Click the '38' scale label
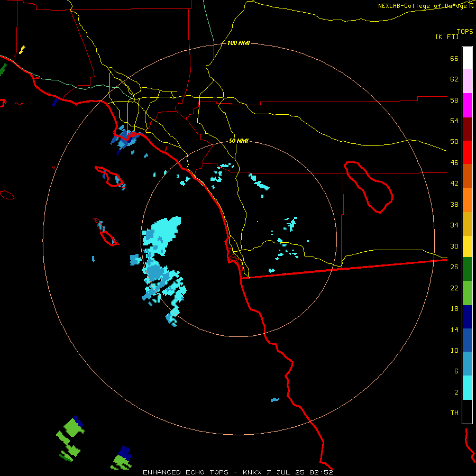This screenshot has height=476, width=476. (x=454, y=204)
